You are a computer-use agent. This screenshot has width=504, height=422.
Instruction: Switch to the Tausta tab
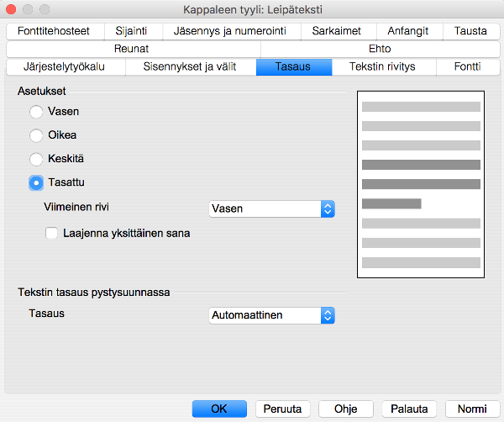click(471, 31)
